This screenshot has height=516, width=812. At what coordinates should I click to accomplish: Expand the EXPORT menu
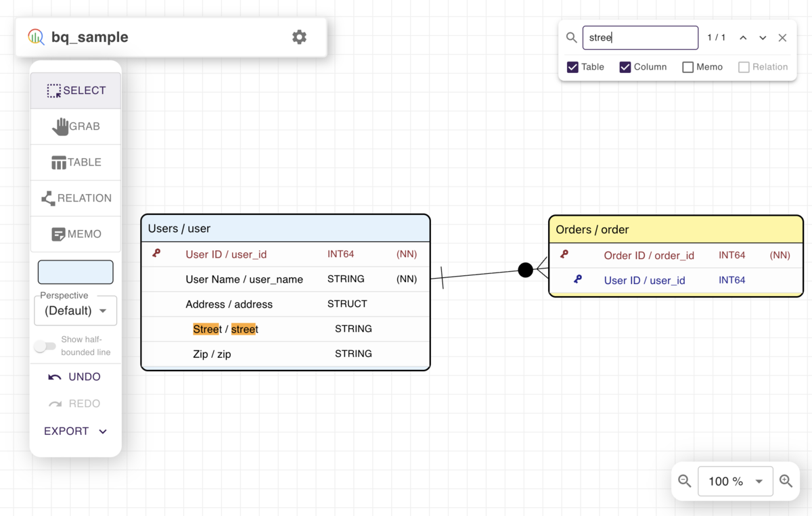(76, 431)
